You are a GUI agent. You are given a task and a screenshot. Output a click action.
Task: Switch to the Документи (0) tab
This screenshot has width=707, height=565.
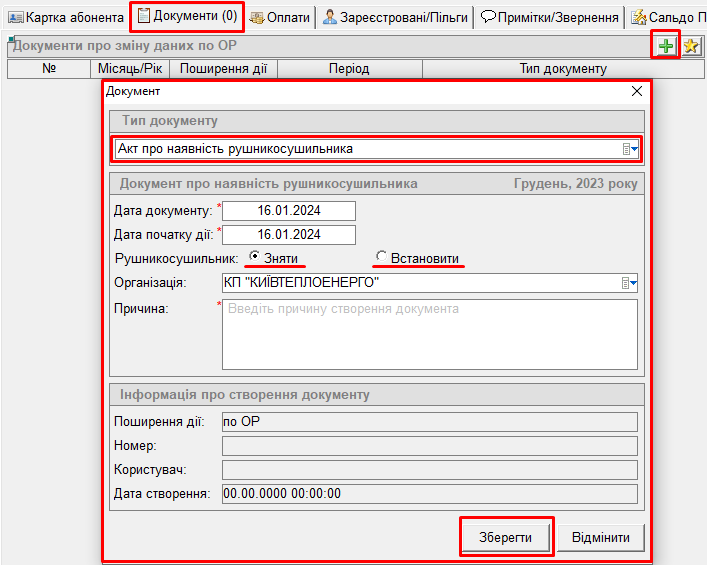[x=187, y=17]
